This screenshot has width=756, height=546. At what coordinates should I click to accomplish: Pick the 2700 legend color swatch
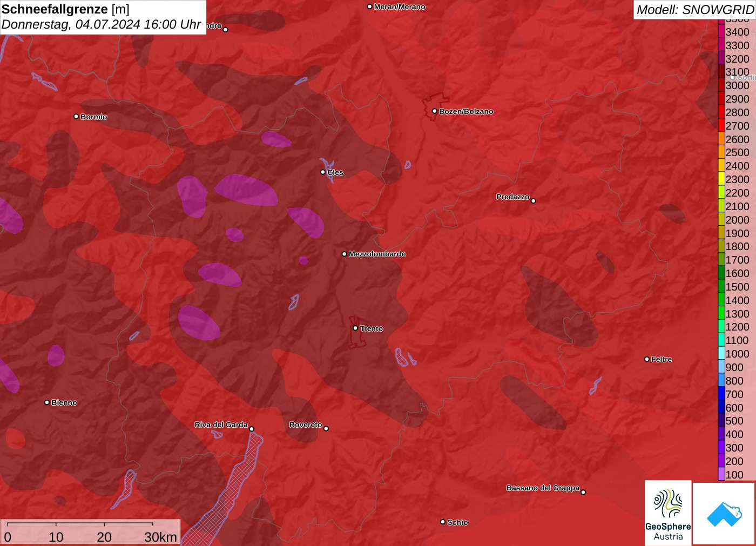point(721,125)
